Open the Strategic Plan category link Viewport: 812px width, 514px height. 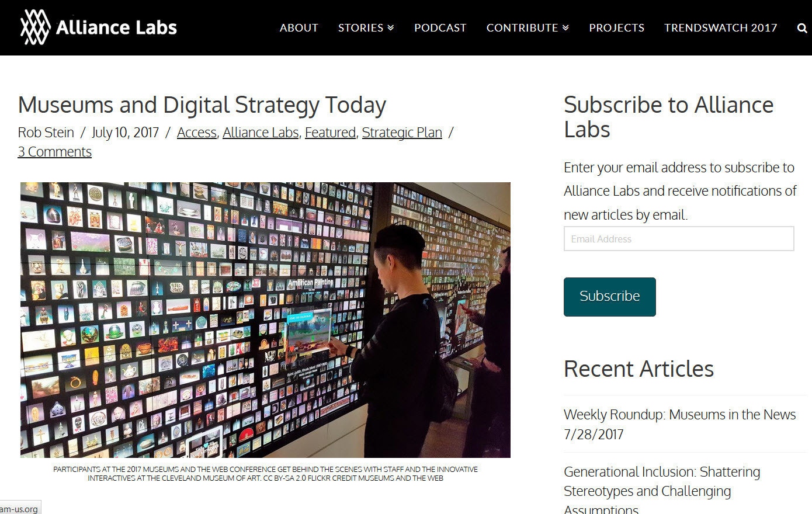click(x=402, y=133)
